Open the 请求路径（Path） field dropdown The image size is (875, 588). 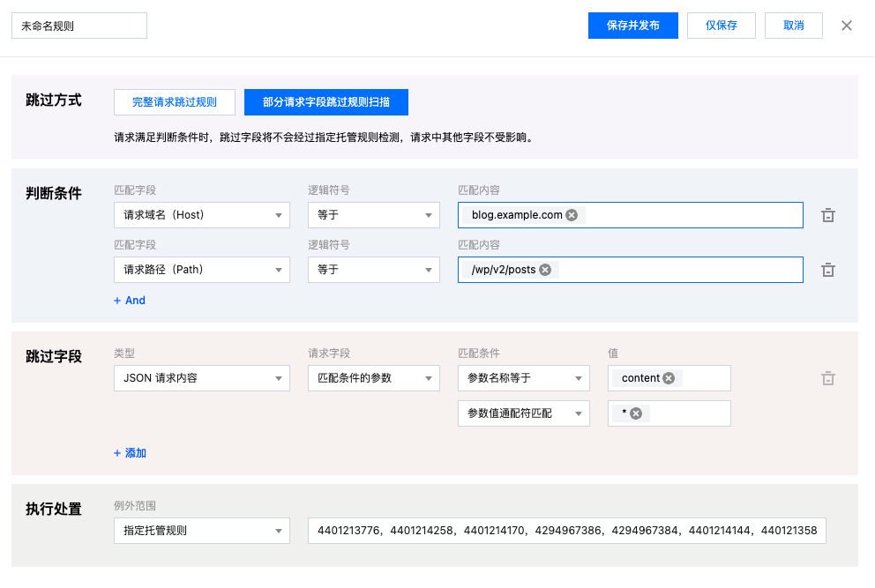pyautogui.click(x=202, y=270)
